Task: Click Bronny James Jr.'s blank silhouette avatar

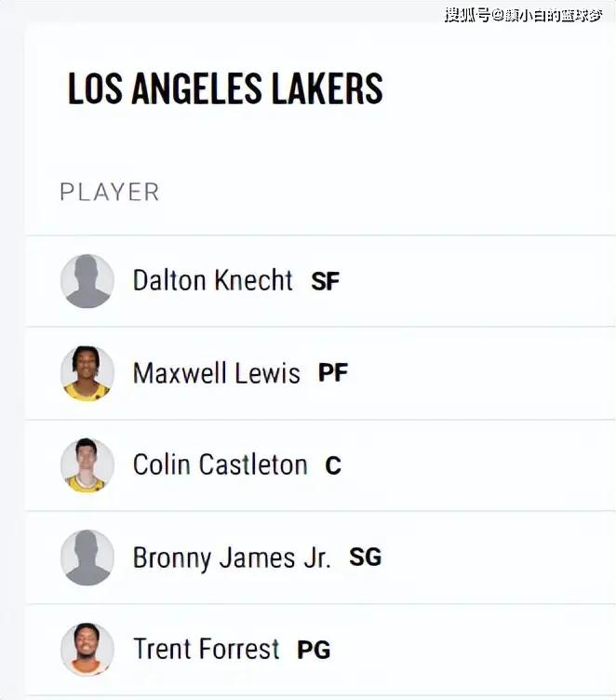Action: 87,558
